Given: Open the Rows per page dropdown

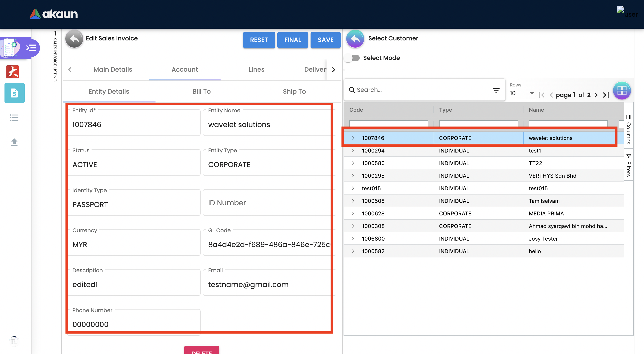Looking at the screenshot, I should pyautogui.click(x=522, y=93).
